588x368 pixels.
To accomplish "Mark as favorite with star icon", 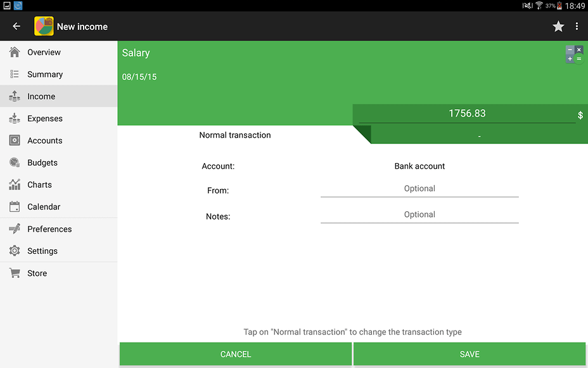I will coord(558,26).
